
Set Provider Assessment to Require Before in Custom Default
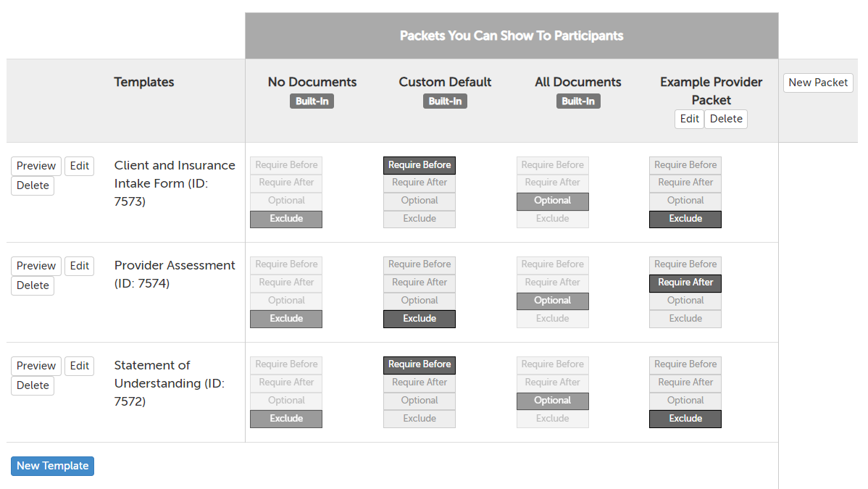point(420,264)
